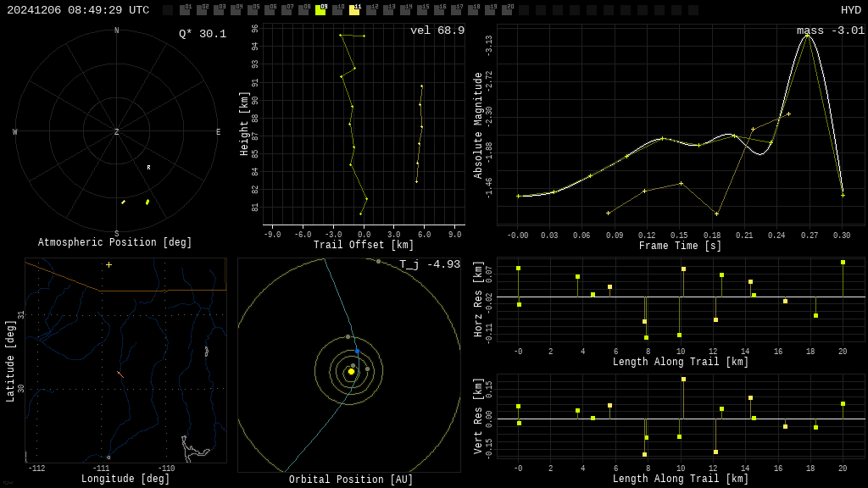The height and width of the screenshot is (488, 868).
Task: Select the station 20 indicator box
Action: tap(507, 10)
